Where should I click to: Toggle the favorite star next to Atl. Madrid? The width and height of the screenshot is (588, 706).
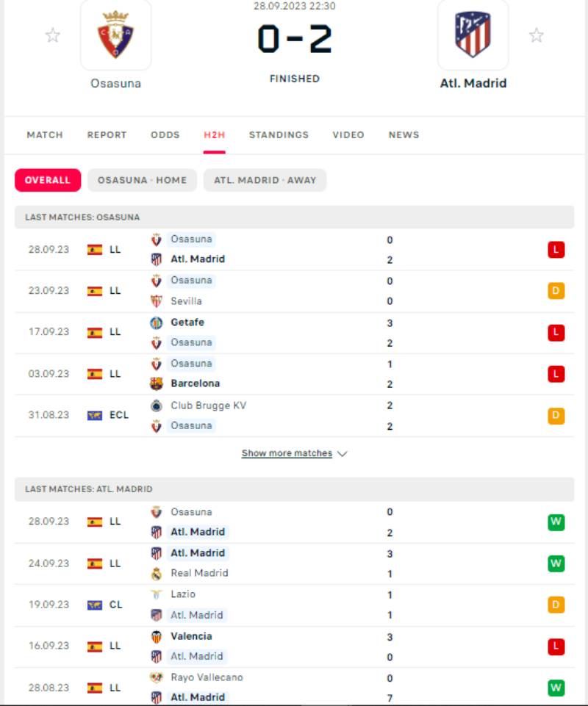pos(537,35)
